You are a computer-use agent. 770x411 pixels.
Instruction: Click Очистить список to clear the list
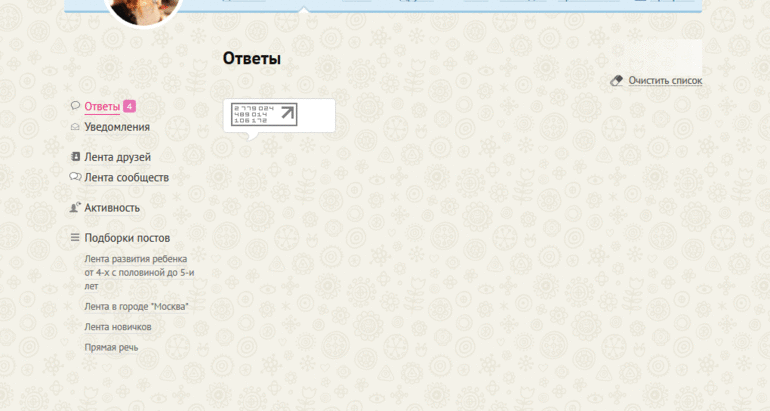[665, 81]
